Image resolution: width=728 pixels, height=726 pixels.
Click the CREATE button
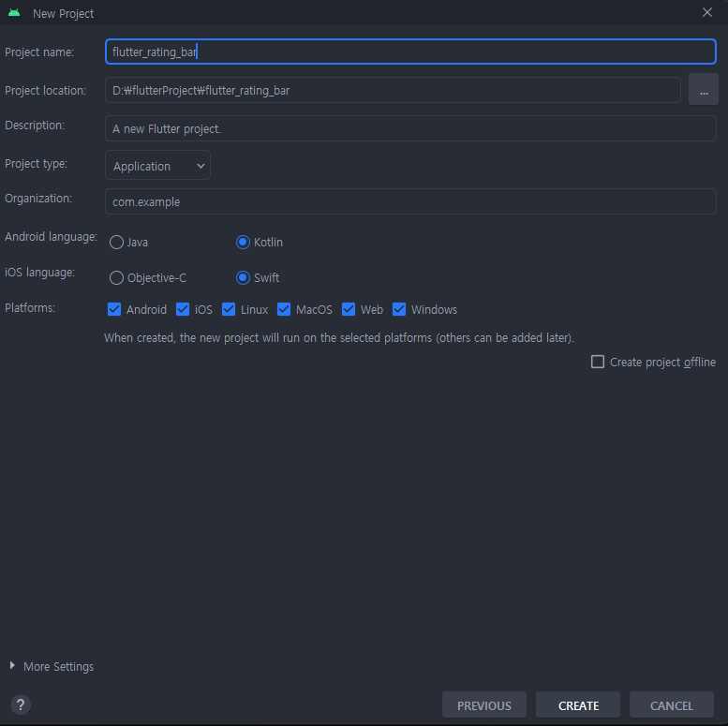[578, 704]
